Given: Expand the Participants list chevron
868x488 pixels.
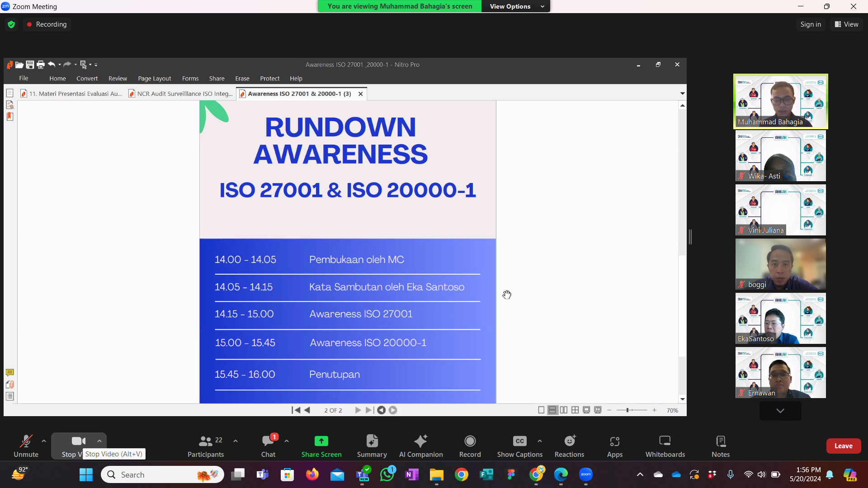Looking at the screenshot, I should click(x=235, y=441).
